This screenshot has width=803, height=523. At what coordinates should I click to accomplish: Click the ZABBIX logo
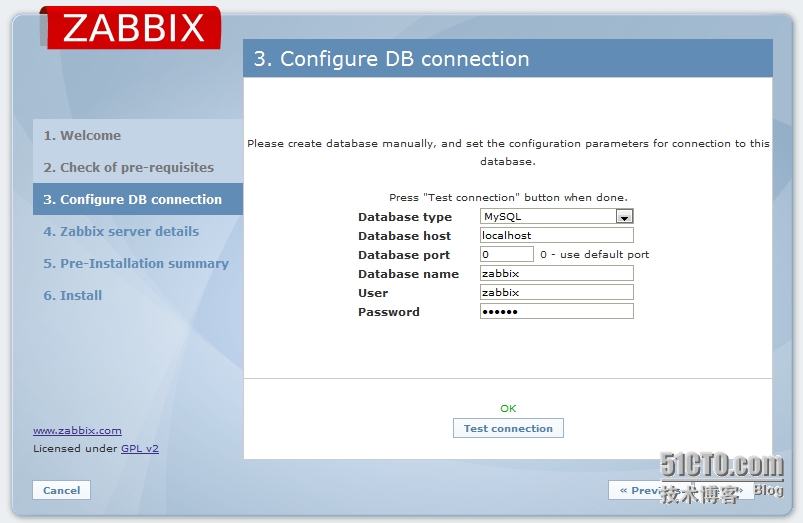click(131, 28)
